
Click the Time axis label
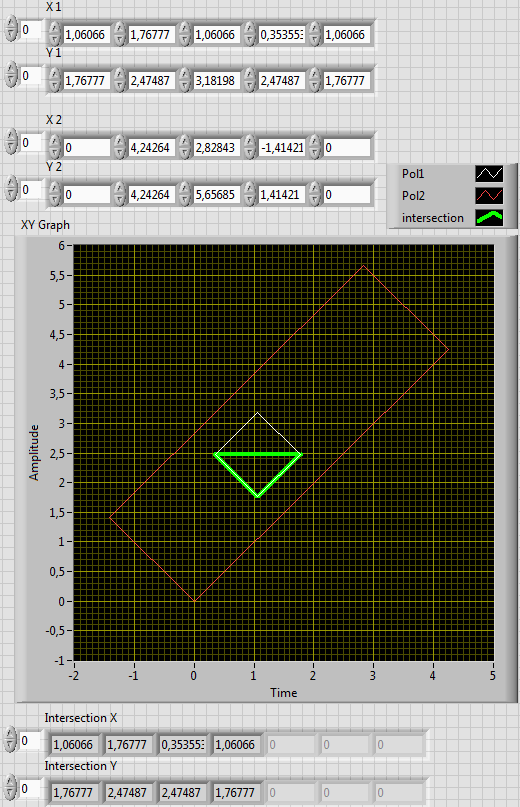tap(284, 693)
